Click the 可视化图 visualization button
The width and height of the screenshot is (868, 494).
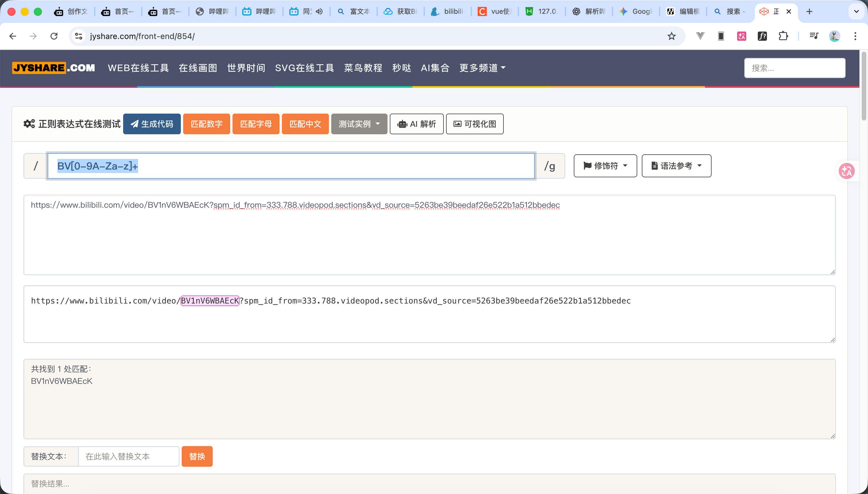(474, 124)
